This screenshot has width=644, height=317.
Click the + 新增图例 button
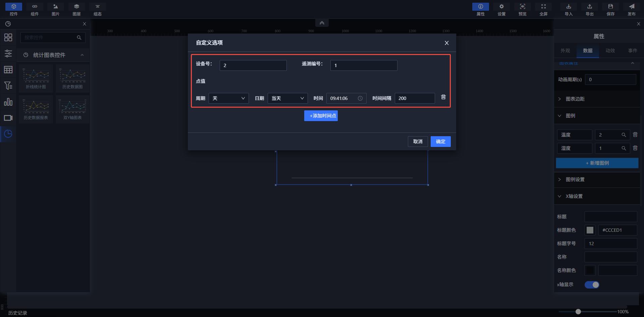[x=597, y=163]
